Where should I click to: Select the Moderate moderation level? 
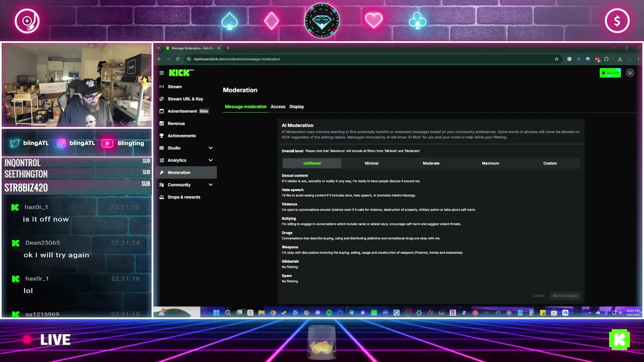pos(431,163)
